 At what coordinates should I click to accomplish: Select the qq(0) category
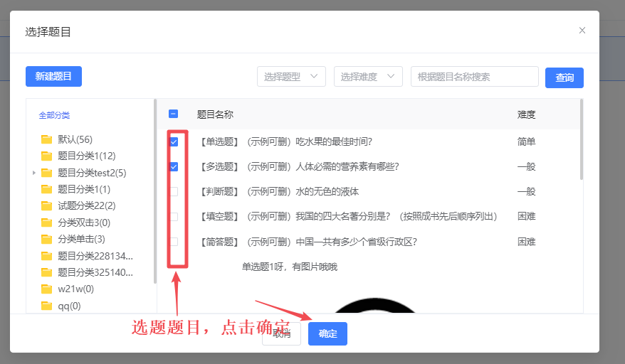[x=69, y=306]
